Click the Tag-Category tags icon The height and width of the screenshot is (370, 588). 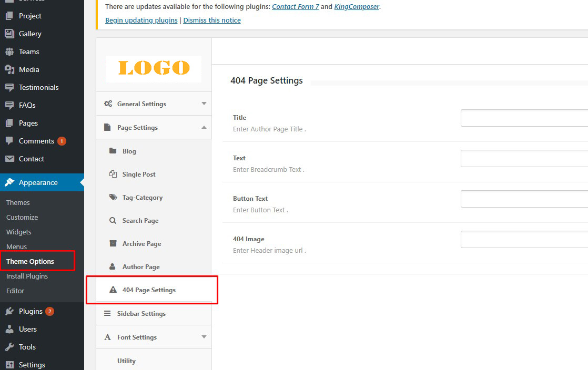[113, 198]
